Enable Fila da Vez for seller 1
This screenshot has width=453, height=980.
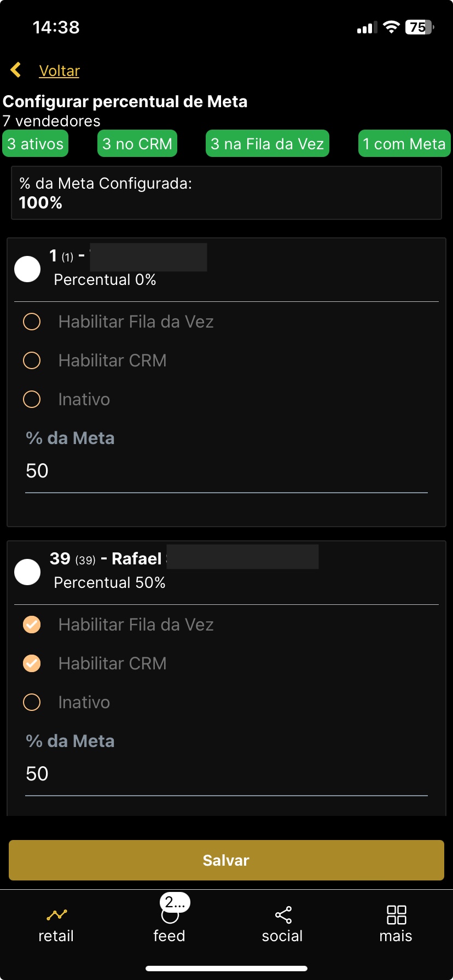pyautogui.click(x=32, y=322)
